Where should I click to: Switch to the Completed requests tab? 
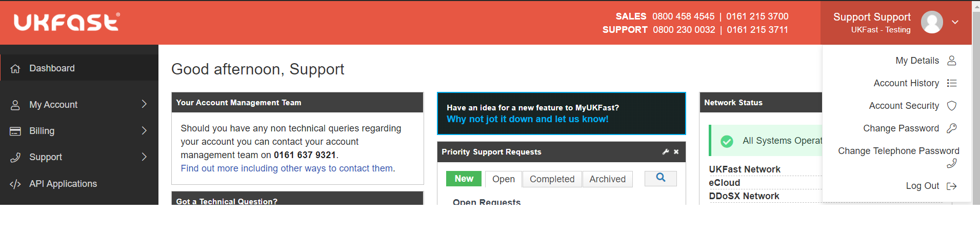552,179
